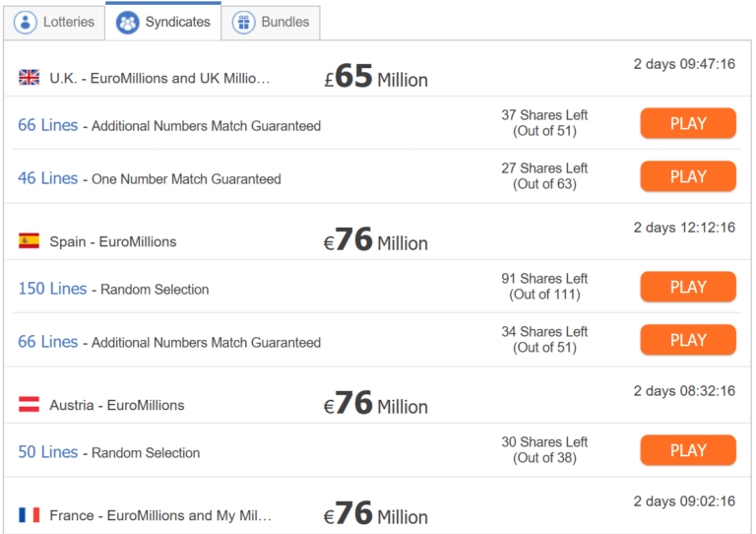Select the Spain - EuroMillions lottery title

(x=113, y=241)
